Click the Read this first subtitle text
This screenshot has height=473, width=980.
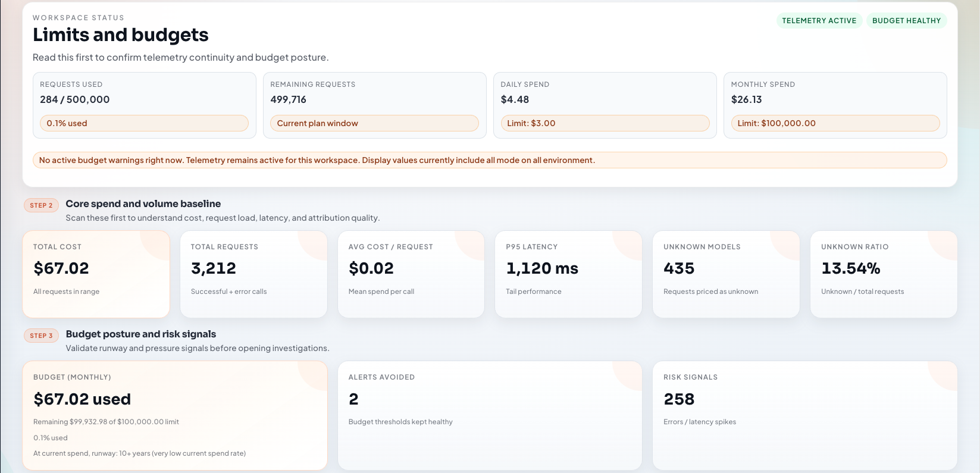point(181,58)
